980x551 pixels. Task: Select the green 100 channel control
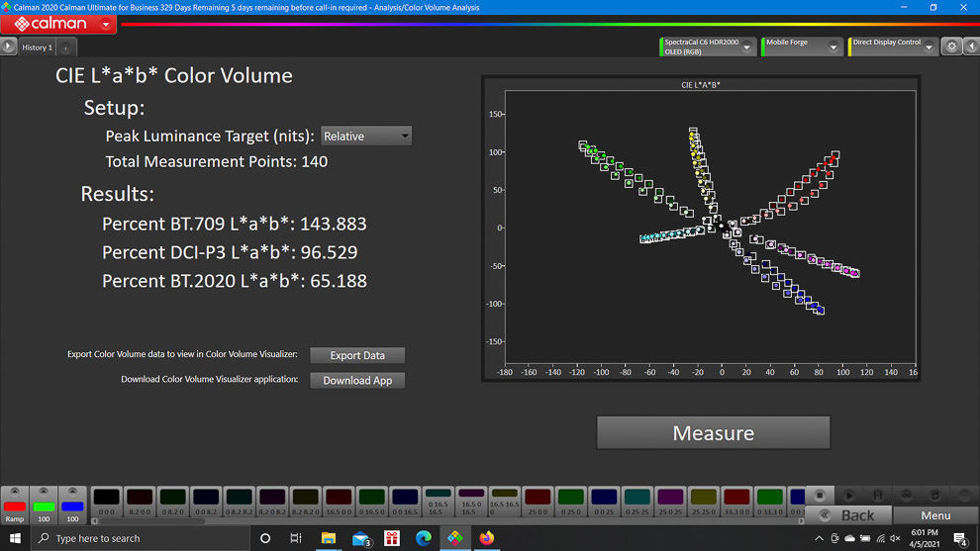pos(44,505)
